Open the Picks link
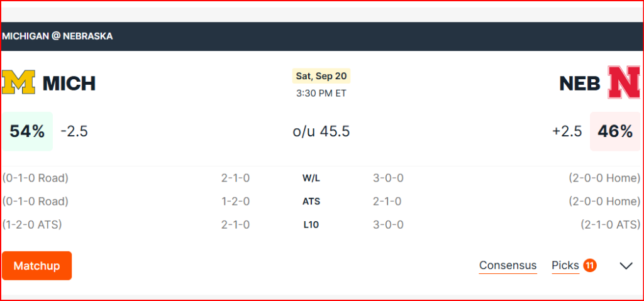The height and width of the screenshot is (301, 644). coord(565,266)
